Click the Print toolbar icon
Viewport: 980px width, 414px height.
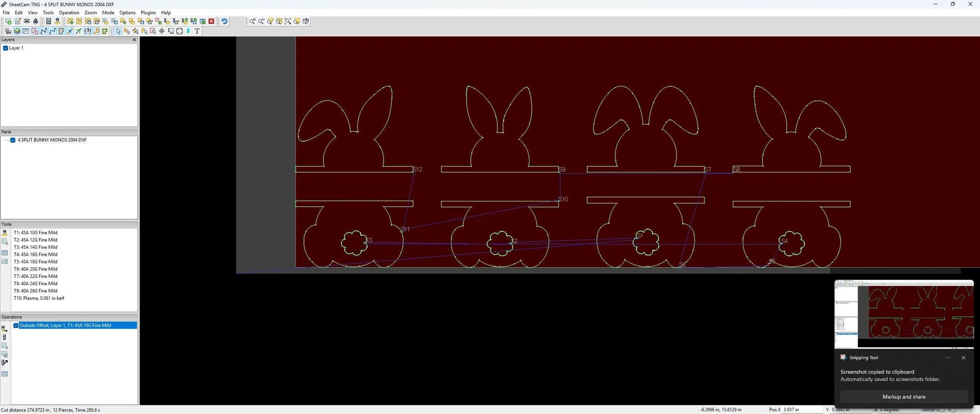(27, 21)
